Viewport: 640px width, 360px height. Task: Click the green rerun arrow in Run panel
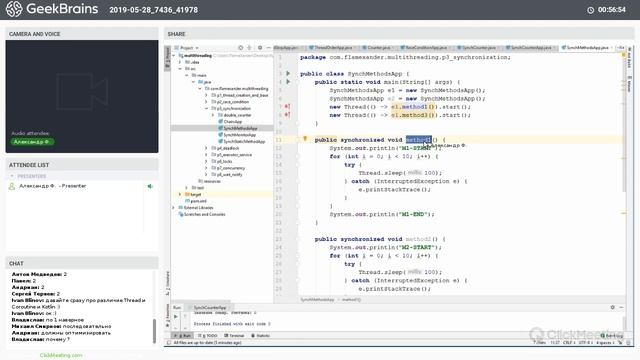pyautogui.click(x=176, y=316)
